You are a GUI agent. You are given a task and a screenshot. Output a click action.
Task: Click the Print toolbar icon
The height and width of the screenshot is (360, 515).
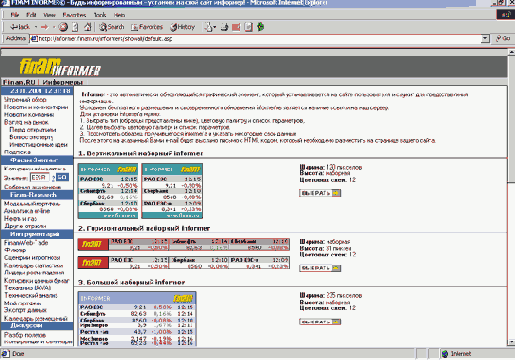(x=224, y=27)
